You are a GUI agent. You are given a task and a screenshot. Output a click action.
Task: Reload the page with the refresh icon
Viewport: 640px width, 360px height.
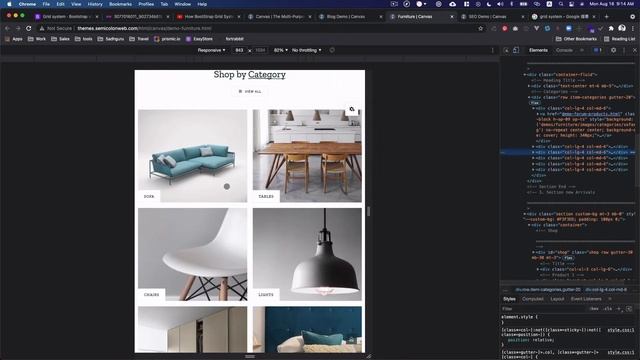(29, 28)
